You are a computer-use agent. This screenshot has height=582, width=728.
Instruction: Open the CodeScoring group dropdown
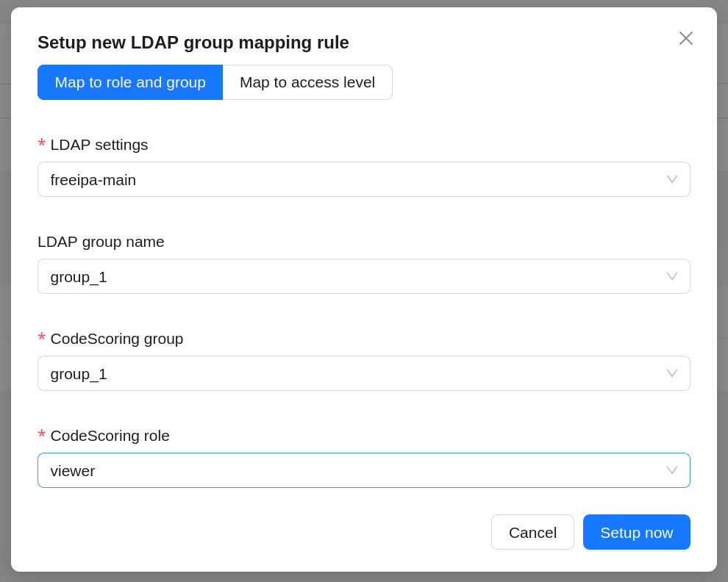[x=364, y=373]
